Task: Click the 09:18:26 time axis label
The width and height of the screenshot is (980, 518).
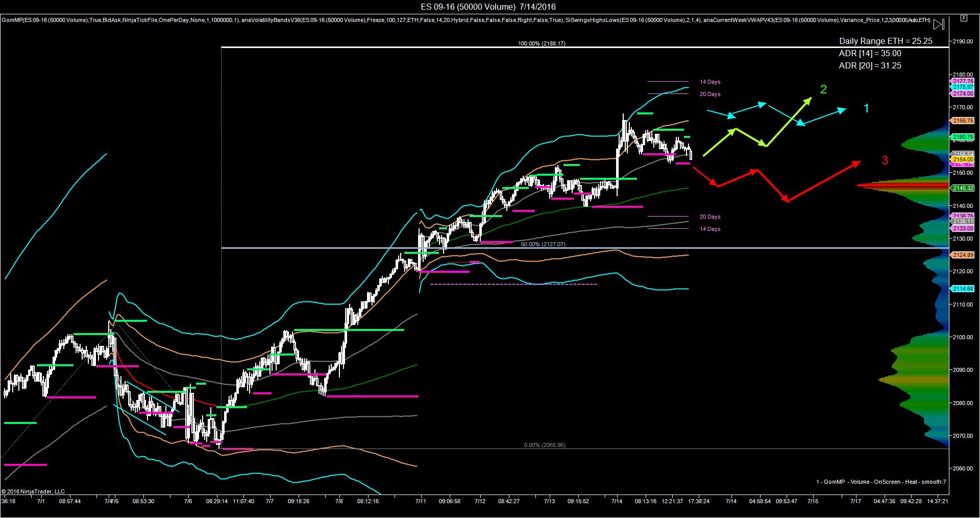Action: (299, 501)
